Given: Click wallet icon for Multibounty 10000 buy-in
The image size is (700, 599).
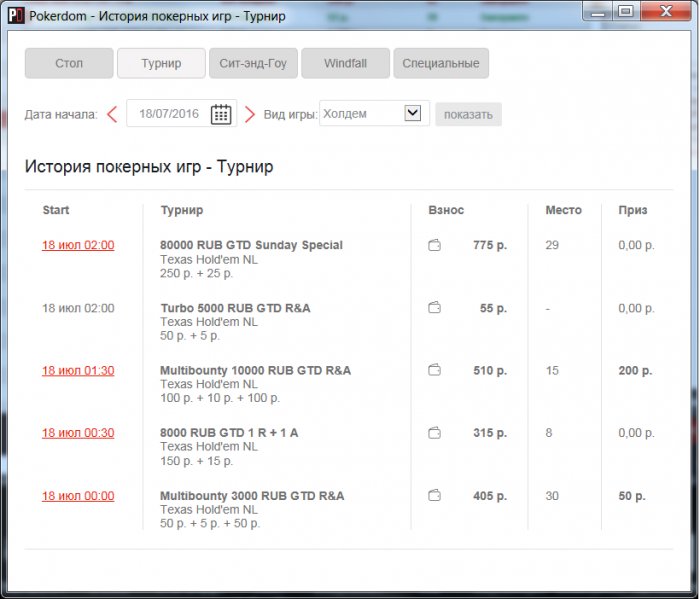Looking at the screenshot, I should tap(434, 371).
